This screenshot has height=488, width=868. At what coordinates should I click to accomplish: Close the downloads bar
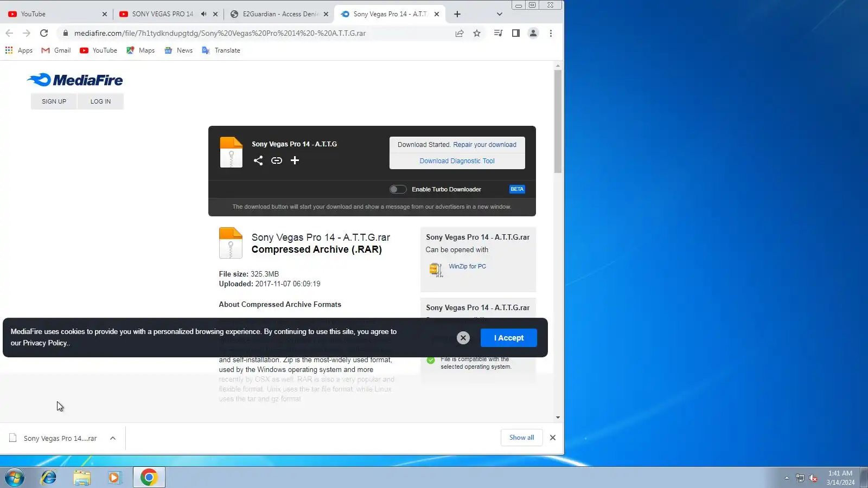[553, 438]
